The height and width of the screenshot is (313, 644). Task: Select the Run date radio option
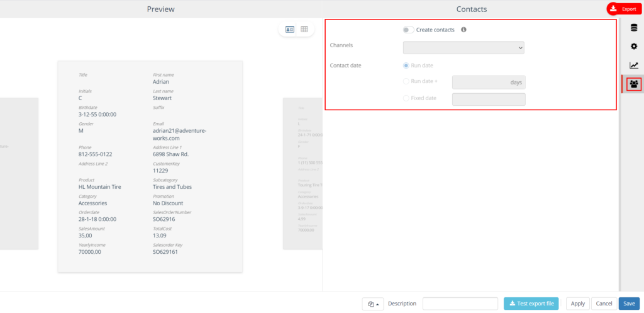(x=406, y=65)
